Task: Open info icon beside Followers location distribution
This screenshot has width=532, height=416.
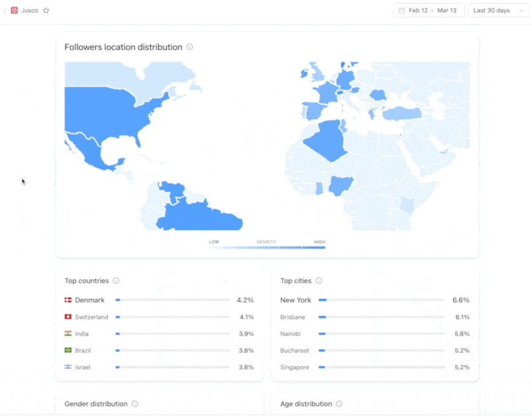Action: click(x=190, y=47)
